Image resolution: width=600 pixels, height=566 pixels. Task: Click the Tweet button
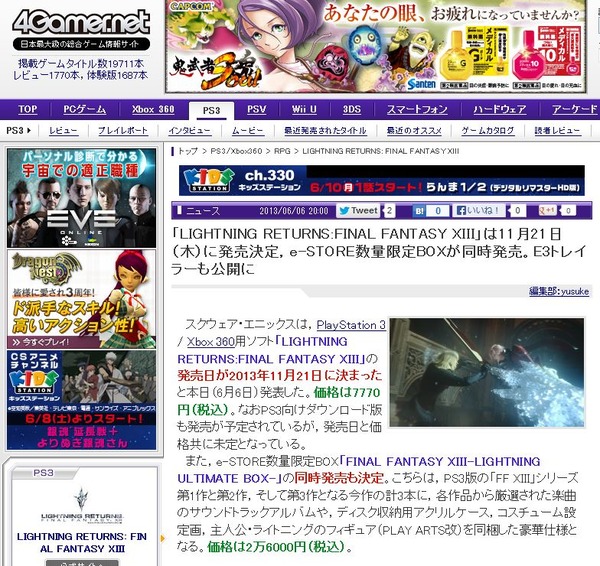359,210
